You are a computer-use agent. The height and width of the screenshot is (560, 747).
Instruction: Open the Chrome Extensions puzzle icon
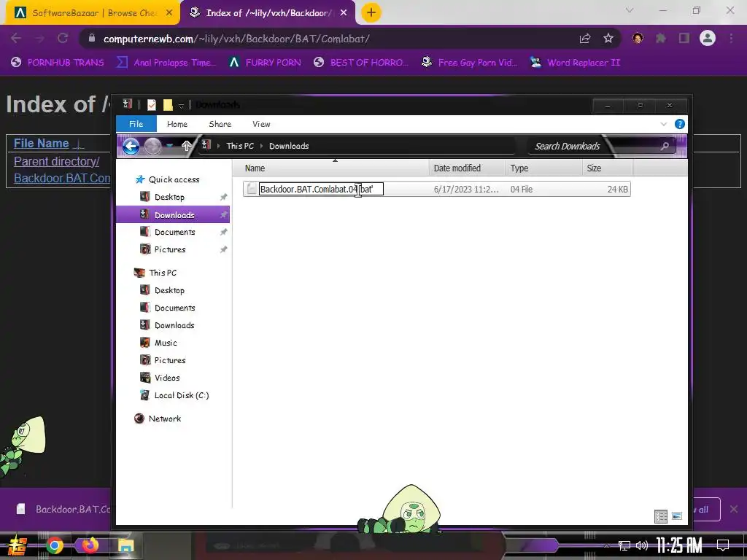click(x=661, y=38)
